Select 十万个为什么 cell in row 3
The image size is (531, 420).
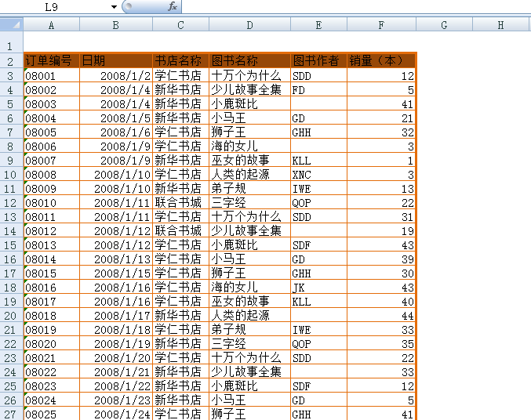[250, 75]
